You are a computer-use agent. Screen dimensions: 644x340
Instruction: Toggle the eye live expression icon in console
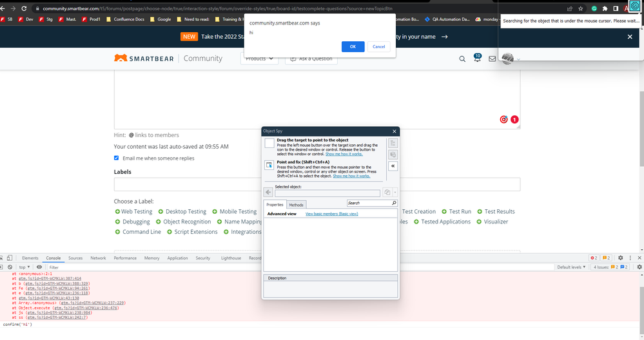point(39,267)
